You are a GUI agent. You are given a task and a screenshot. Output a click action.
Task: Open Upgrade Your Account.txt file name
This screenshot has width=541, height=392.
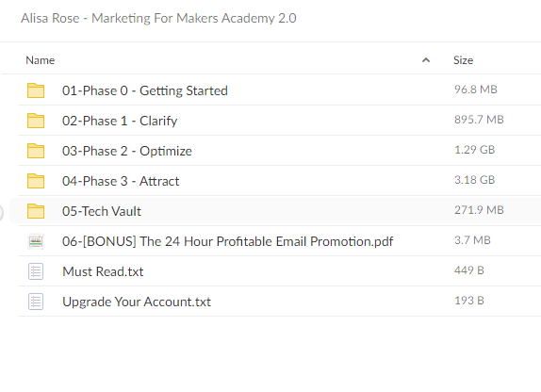(137, 302)
